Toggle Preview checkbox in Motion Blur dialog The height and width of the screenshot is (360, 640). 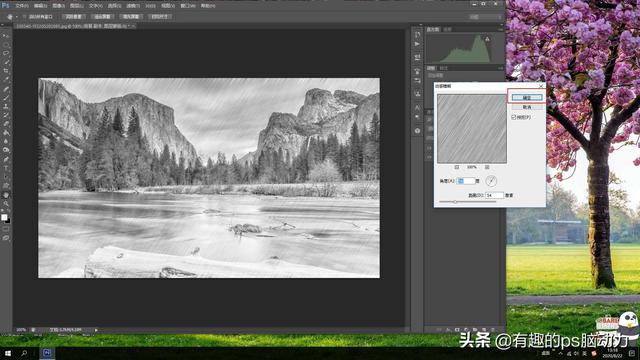pos(514,117)
